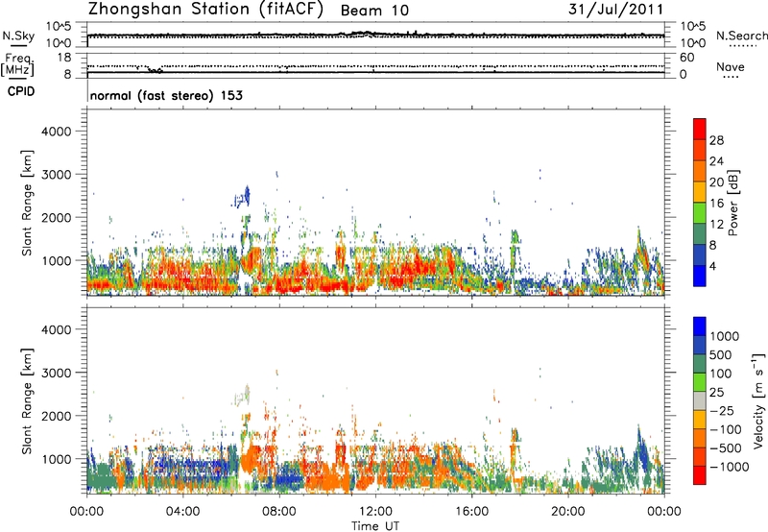This screenshot has width=768, height=532.
Task: Click the 'Beam 10' label
Action: 374,11
